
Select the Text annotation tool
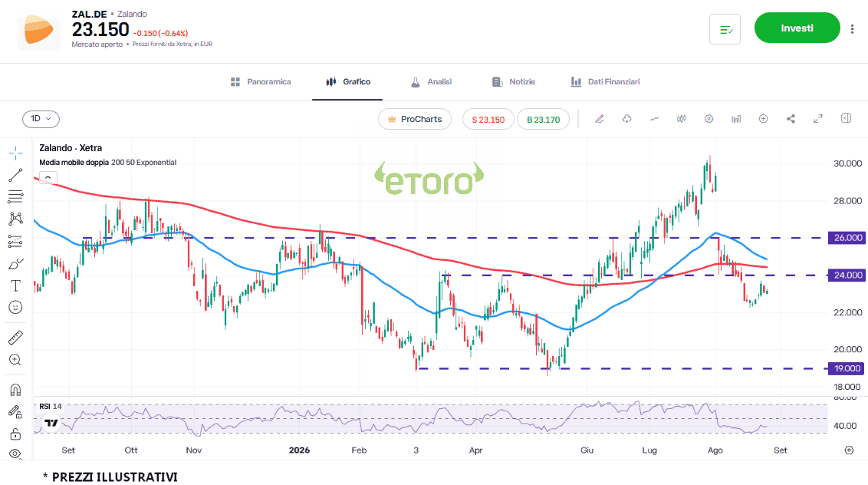15,285
